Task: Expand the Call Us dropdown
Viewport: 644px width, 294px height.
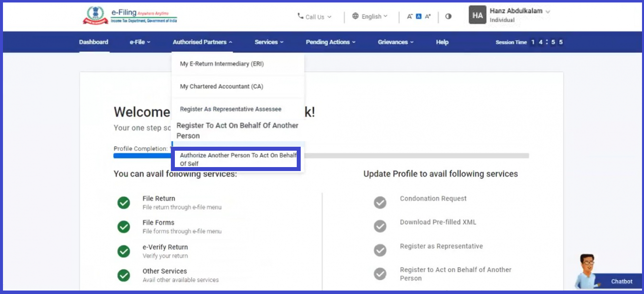Action: point(314,17)
